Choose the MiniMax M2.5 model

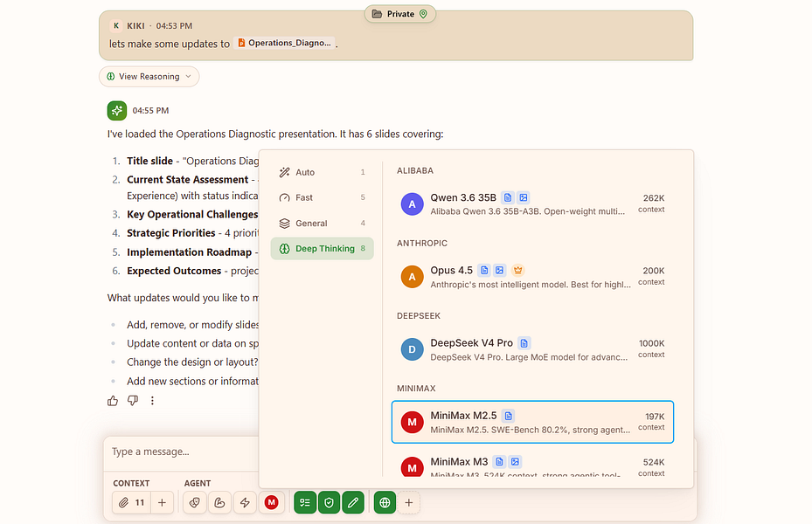click(x=532, y=422)
